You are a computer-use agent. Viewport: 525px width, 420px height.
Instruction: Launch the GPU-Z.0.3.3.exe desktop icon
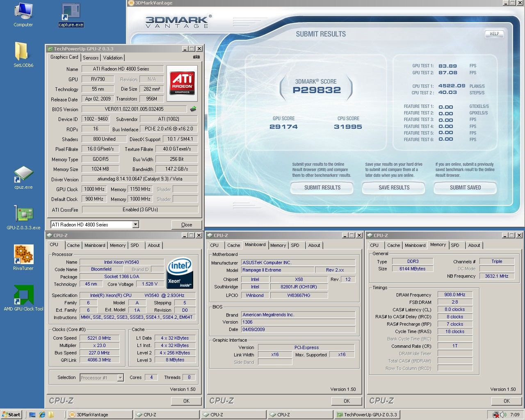[23, 217]
